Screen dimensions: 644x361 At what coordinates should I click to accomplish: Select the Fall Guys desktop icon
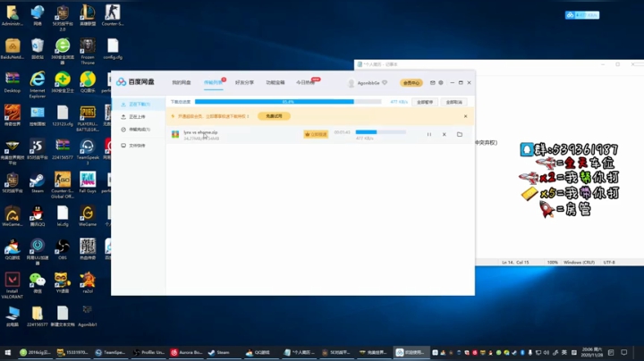(88, 183)
